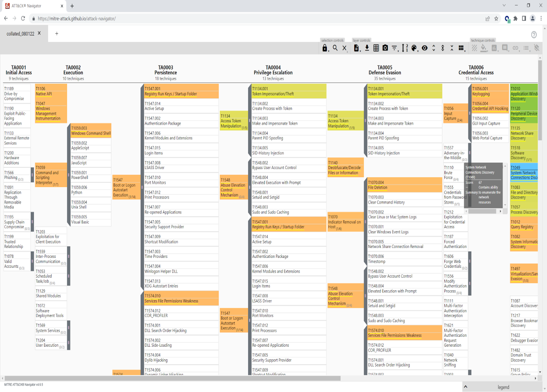Click the TA0003 Persistence tactic header
547x392 pixels.
tap(165, 70)
